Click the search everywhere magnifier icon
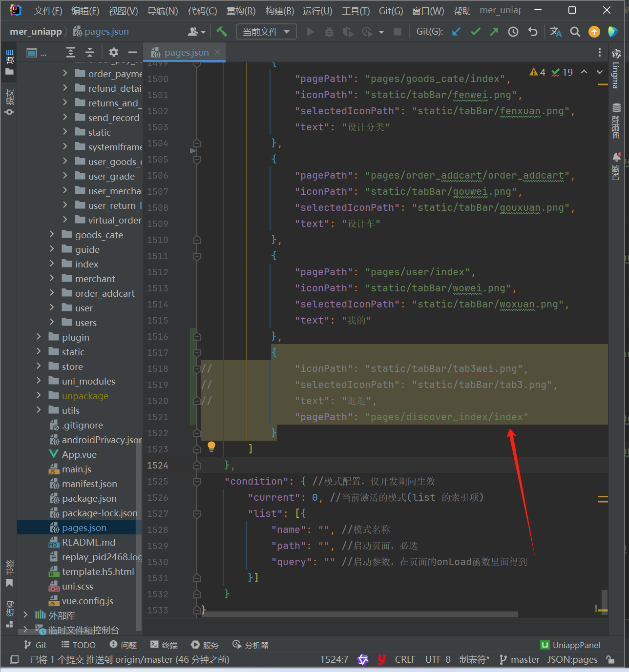Screen dimensions: 629x672 (575, 32)
